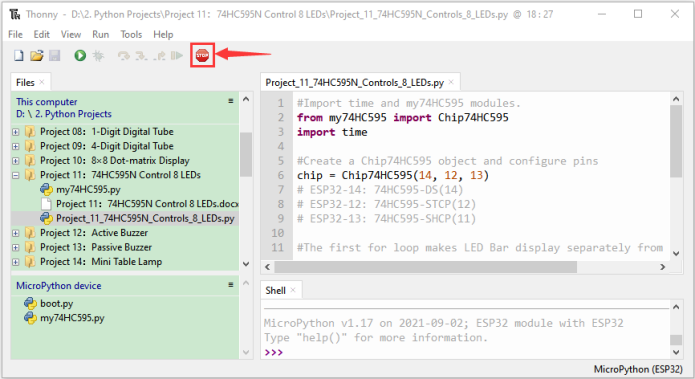The width and height of the screenshot is (695, 379).
Task: Click the file tree scroll down arrow
Action: (246, 264)
